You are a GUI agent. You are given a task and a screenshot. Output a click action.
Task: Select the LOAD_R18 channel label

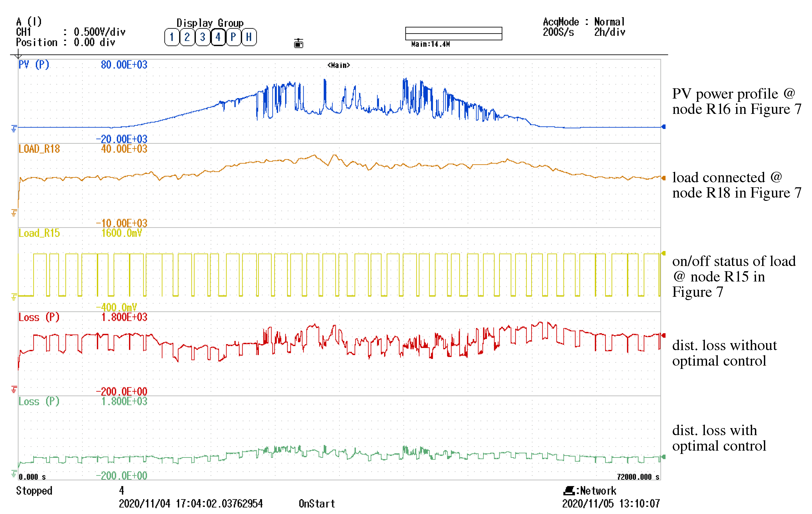tap(39, 149)
